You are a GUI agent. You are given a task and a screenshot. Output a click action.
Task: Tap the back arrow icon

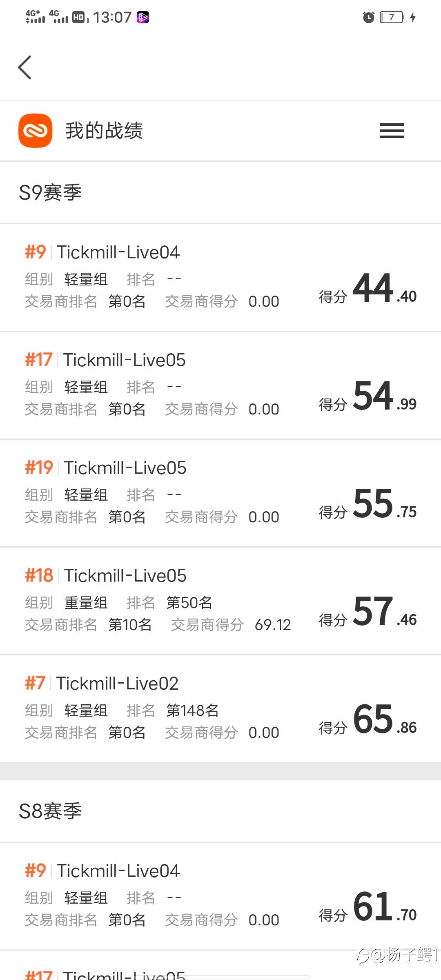[25, 67]
